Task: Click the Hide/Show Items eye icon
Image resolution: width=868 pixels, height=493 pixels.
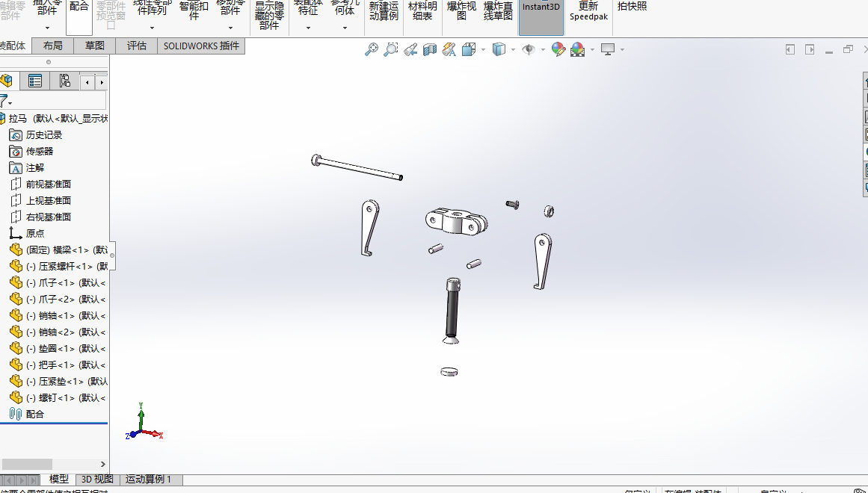Action: (x=529, y=49)
